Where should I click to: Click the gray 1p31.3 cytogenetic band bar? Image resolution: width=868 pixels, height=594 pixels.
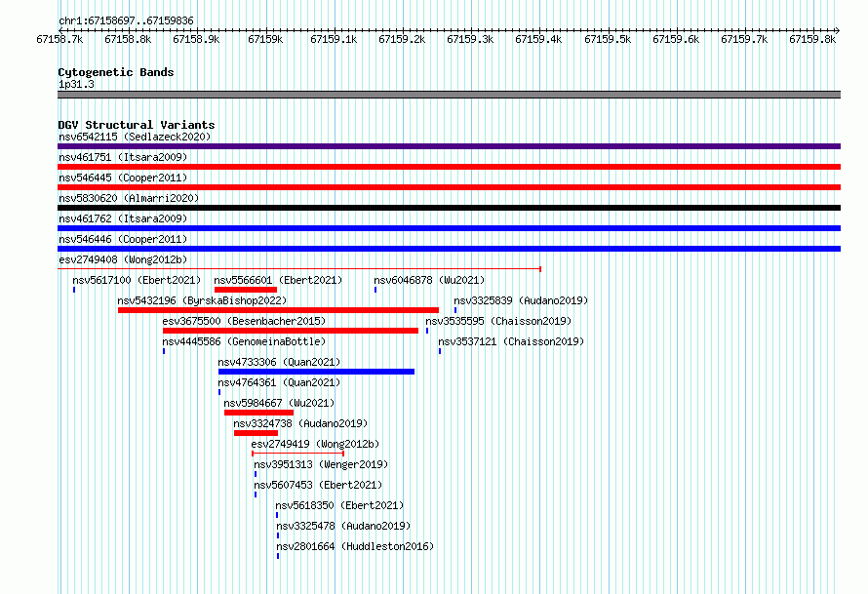[x=449, y=95]
